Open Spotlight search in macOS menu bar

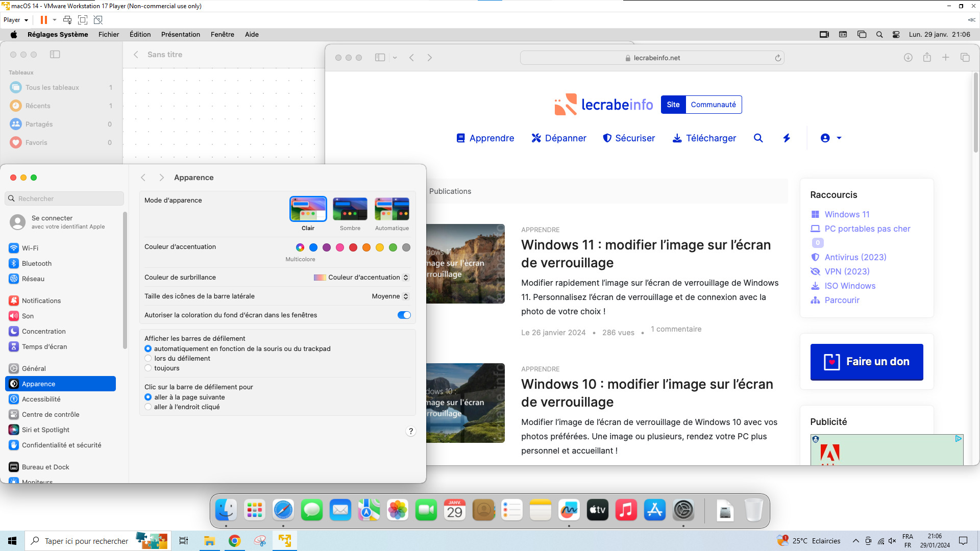[x=879, y=35]
